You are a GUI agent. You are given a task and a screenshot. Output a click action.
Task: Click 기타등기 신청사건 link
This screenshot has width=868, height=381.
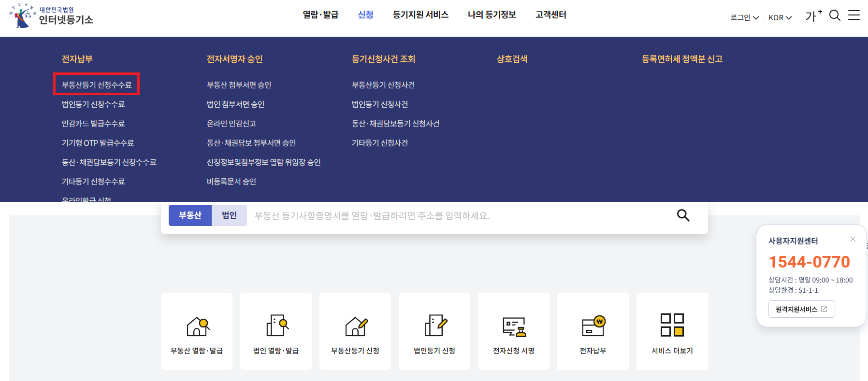pos(380,143)
